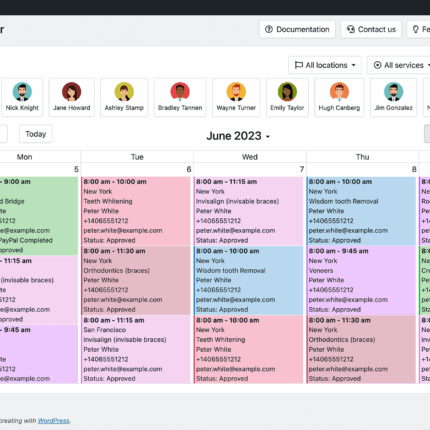This screenshot has width=430, height=430.
Task: Open Monday invisable braces 11:15 appointment
Action: pyautogui.click(x=39, y=290)
